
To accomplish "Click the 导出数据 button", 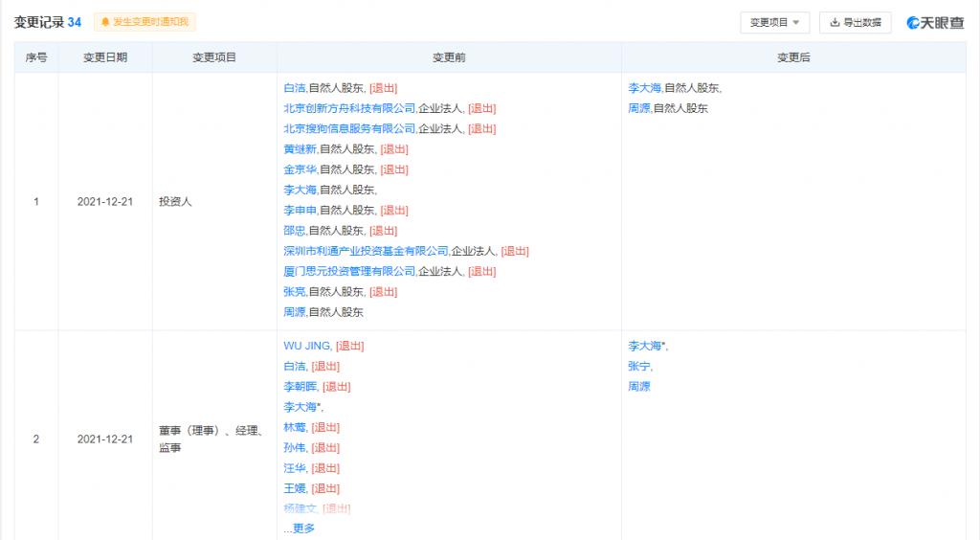I will click(x=855, y=22).
